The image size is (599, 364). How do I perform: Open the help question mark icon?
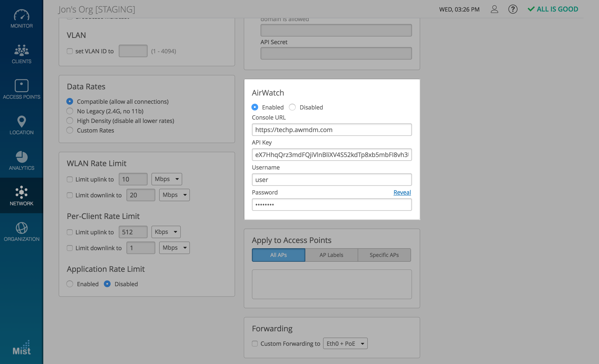(513, 9)
